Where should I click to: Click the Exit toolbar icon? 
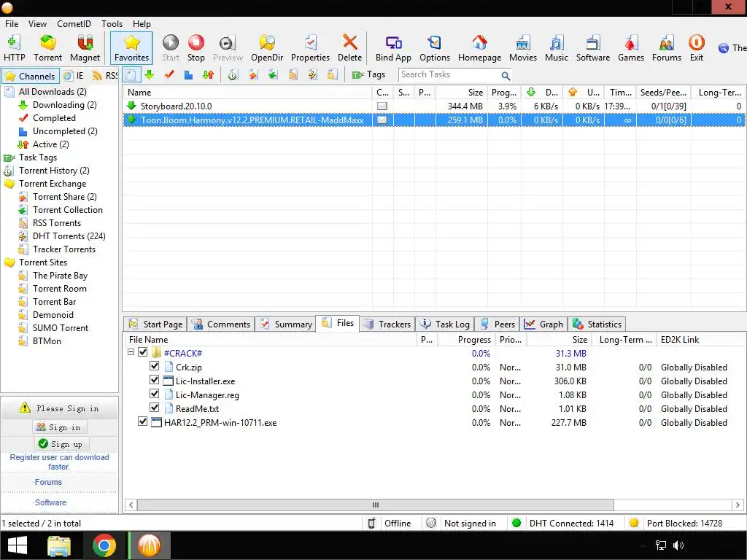click(x=697, y=48)
